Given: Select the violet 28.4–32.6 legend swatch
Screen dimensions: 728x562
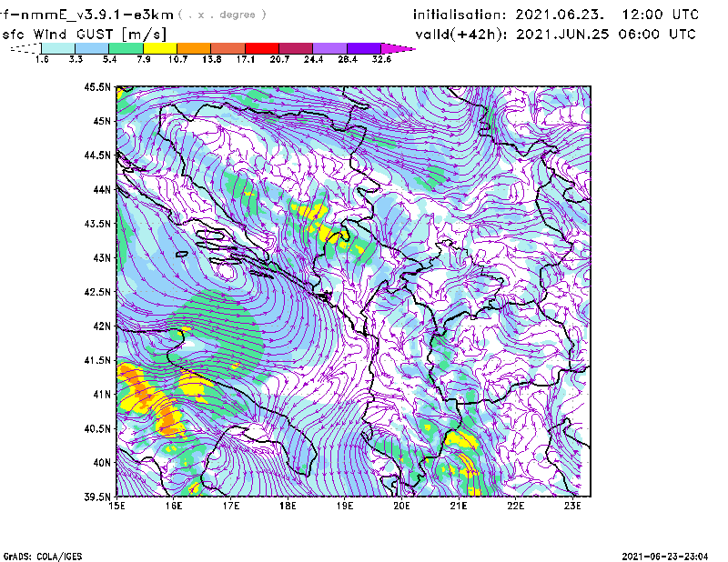Looking at the screenshot, I should point(364,48).
